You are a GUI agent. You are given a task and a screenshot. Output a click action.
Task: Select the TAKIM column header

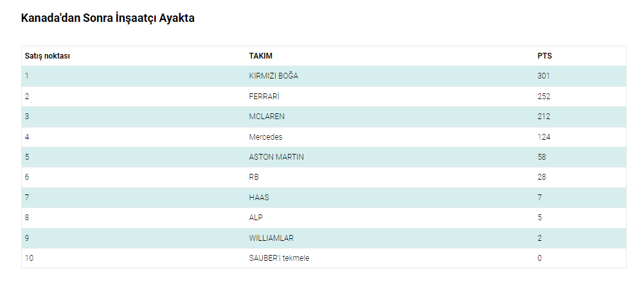pyautogui.click(x=260, y=56)
